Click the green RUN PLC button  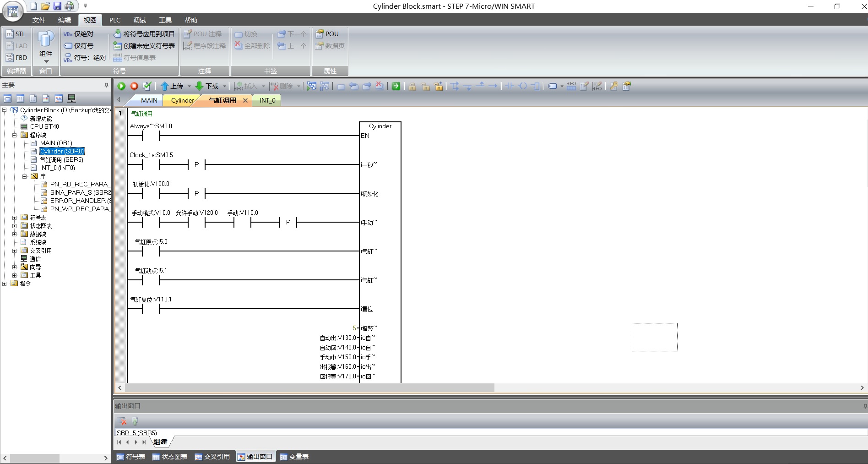(121, 86)
